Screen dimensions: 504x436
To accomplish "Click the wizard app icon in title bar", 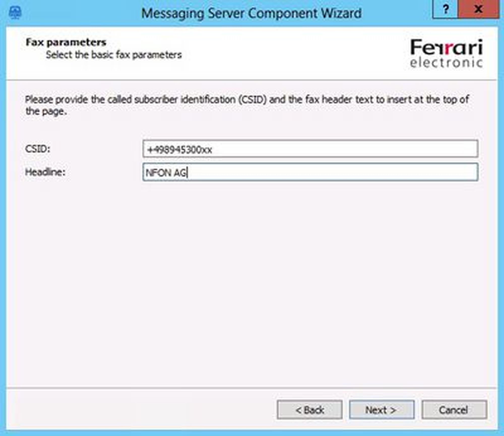I will tap(15, 13).
